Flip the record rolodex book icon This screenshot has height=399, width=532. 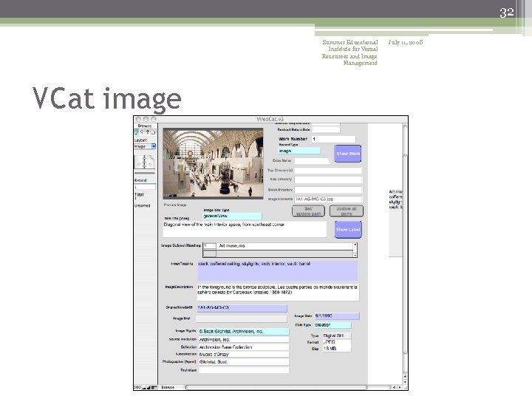[145, 162]
